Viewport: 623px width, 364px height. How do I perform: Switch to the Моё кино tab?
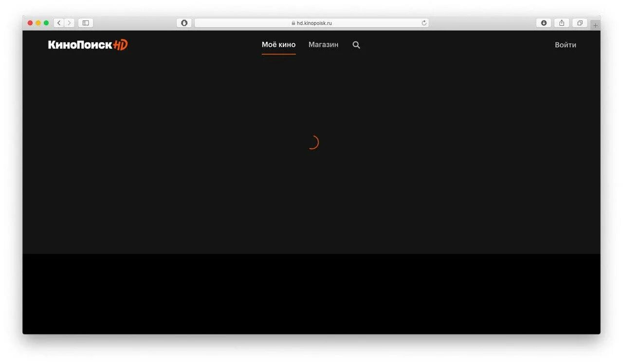pyautogui.click(x=278, y=45)
